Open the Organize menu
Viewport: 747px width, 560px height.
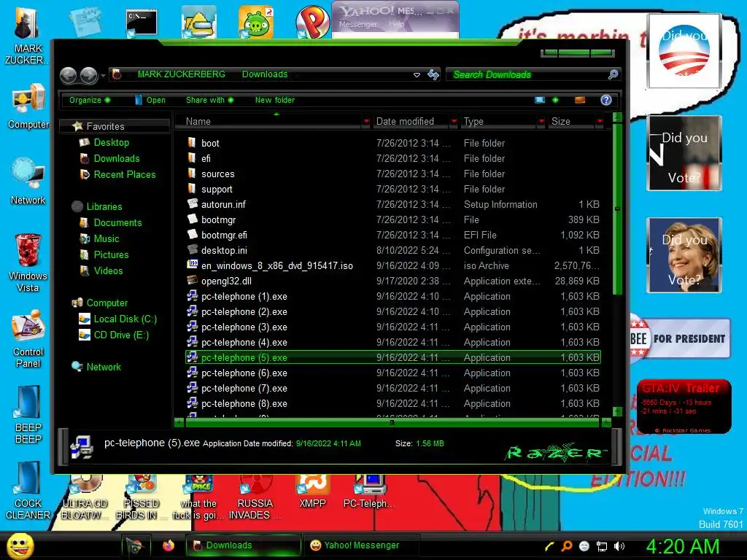tap(90, 100)
